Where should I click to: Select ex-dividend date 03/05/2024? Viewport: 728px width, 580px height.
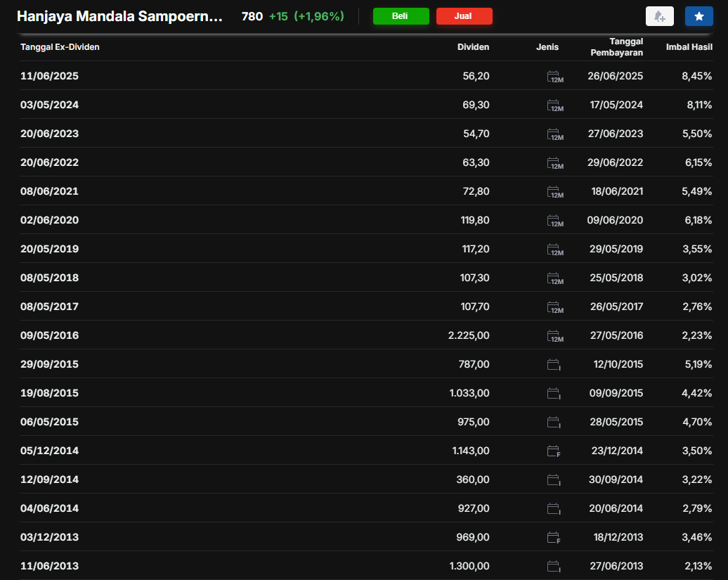pyautogui.click(x=50, y=105)
